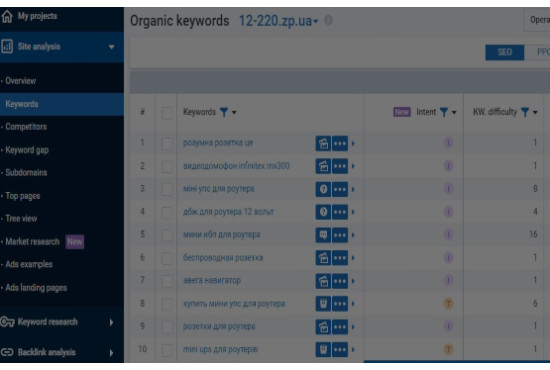
Task: Open Subdomains in sidebar
Action: pos(26,173)
